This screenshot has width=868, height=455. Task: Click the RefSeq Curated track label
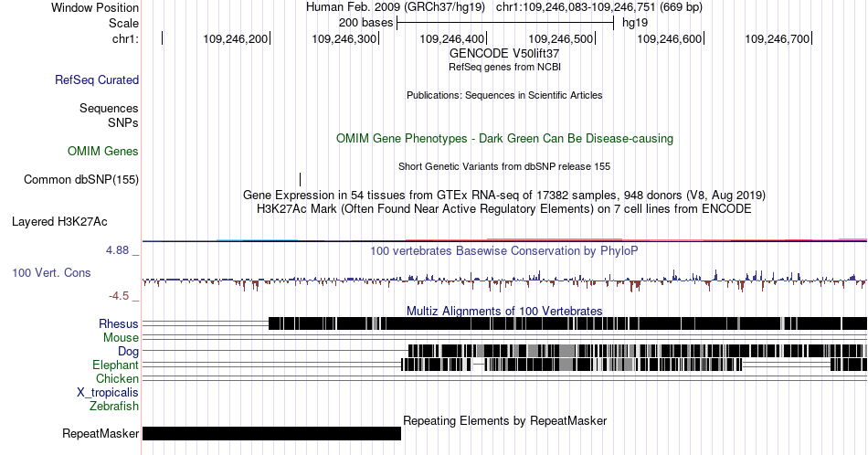[96, 79]
